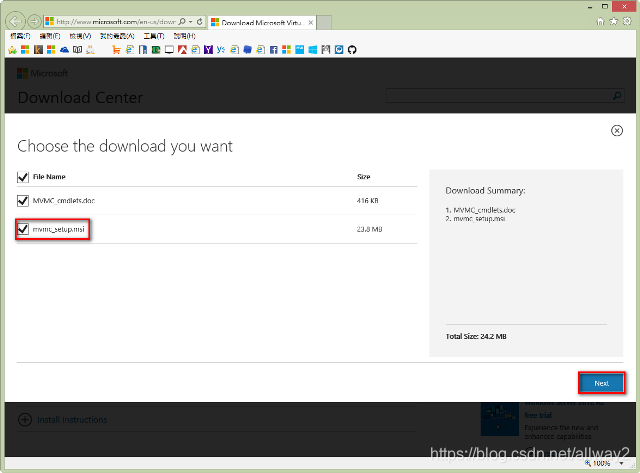The width and height of the screenshot is (640, 473).
Task: Click the Download Summary heading
Action: tap(485, 191)
